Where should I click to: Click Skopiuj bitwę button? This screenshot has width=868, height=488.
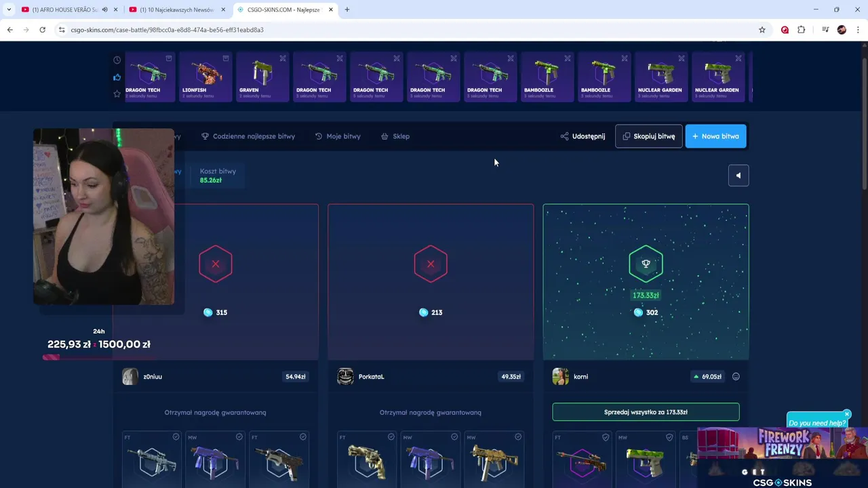[648, 136]
